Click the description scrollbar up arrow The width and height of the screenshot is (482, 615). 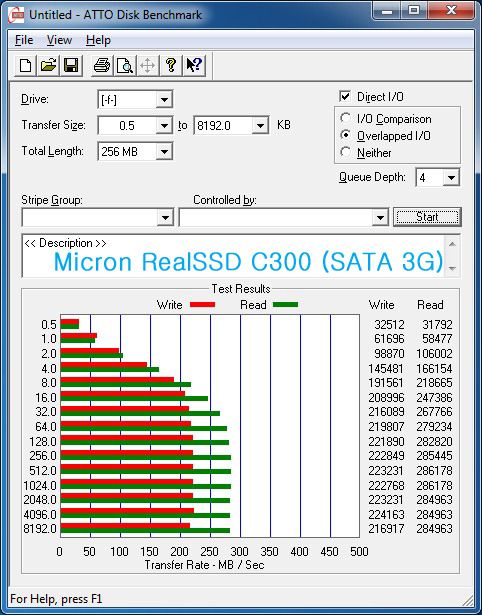[452, 244]
